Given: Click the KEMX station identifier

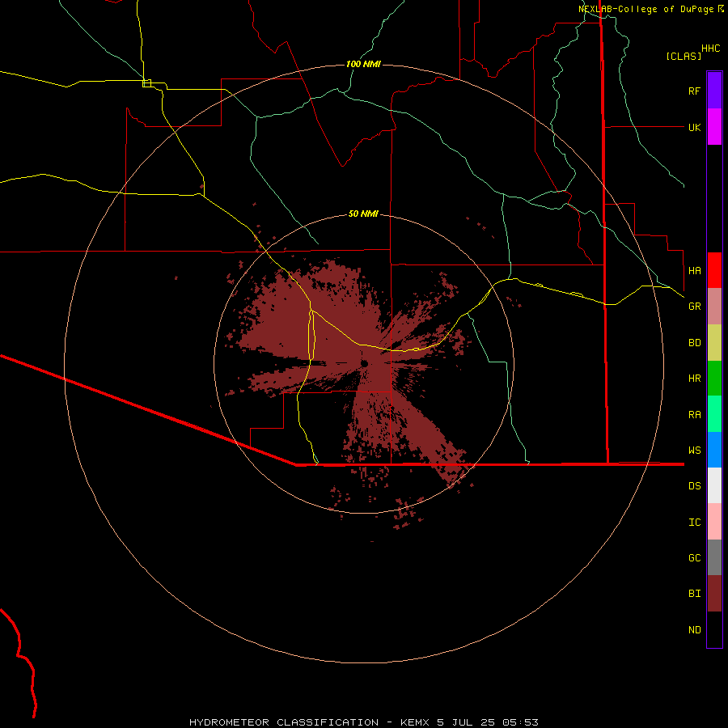Looking at the screenshot, I should pos(415,722).
